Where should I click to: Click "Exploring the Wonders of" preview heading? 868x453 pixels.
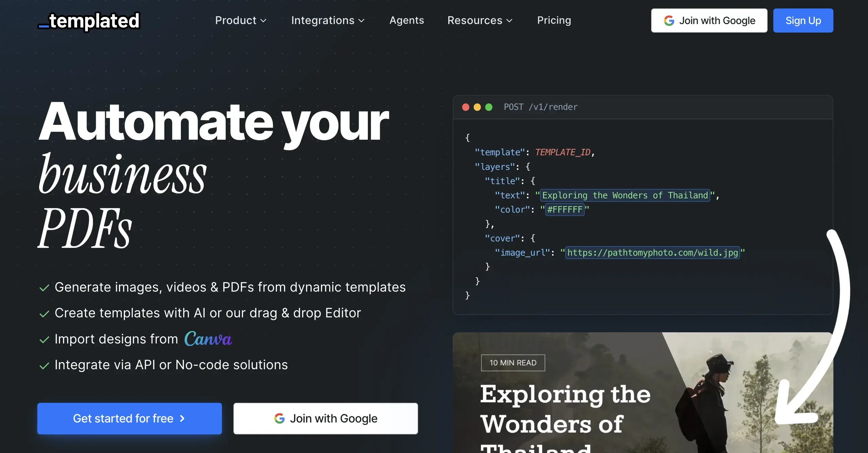click(565, 409)
